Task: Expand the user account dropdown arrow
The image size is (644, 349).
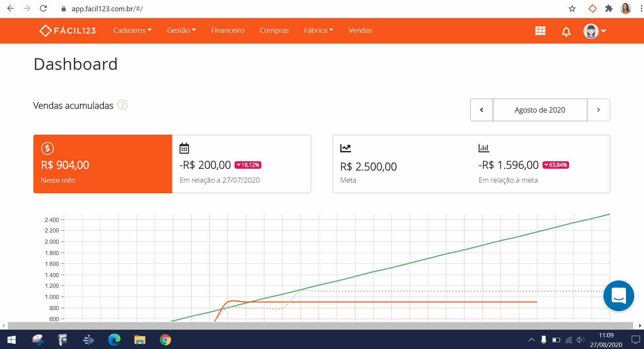Action: [x=603, y=31]
